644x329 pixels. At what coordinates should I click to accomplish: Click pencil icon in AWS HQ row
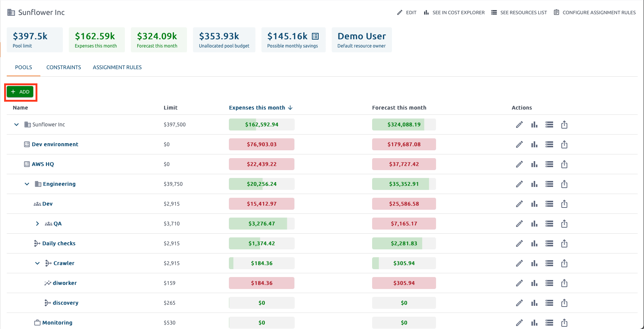[519, 164]
